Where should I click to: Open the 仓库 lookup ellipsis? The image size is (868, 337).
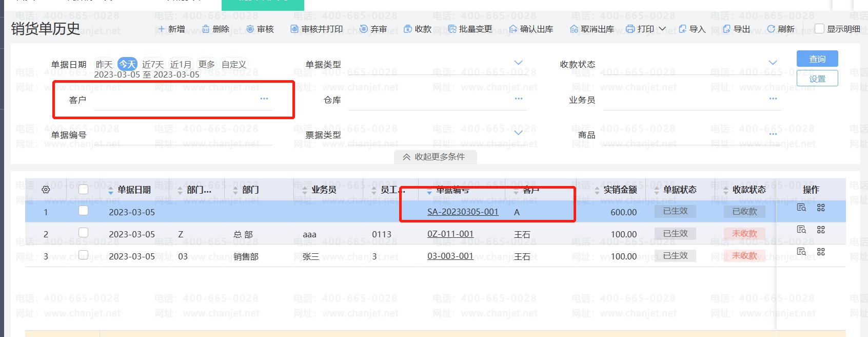519,99
